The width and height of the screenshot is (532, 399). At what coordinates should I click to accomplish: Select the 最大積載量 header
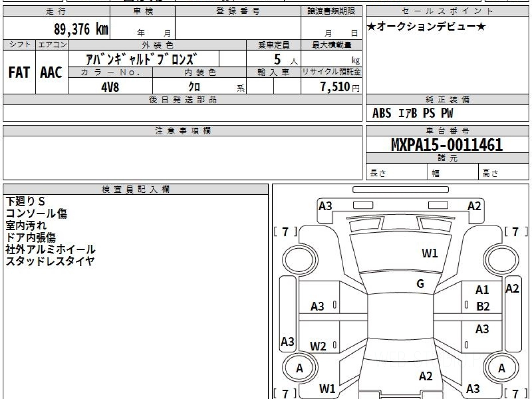click(332, 45)
